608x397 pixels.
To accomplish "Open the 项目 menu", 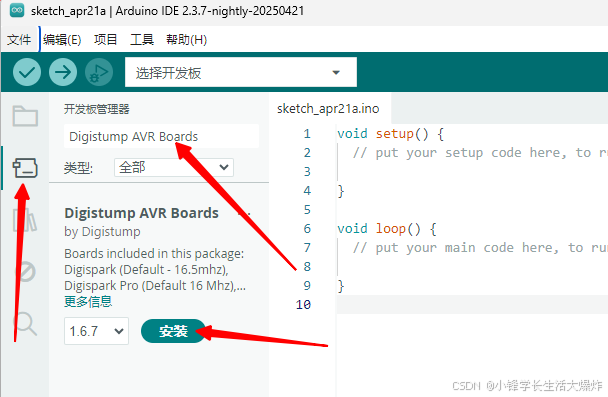I will pyautogui.click(x=105, y=40).
